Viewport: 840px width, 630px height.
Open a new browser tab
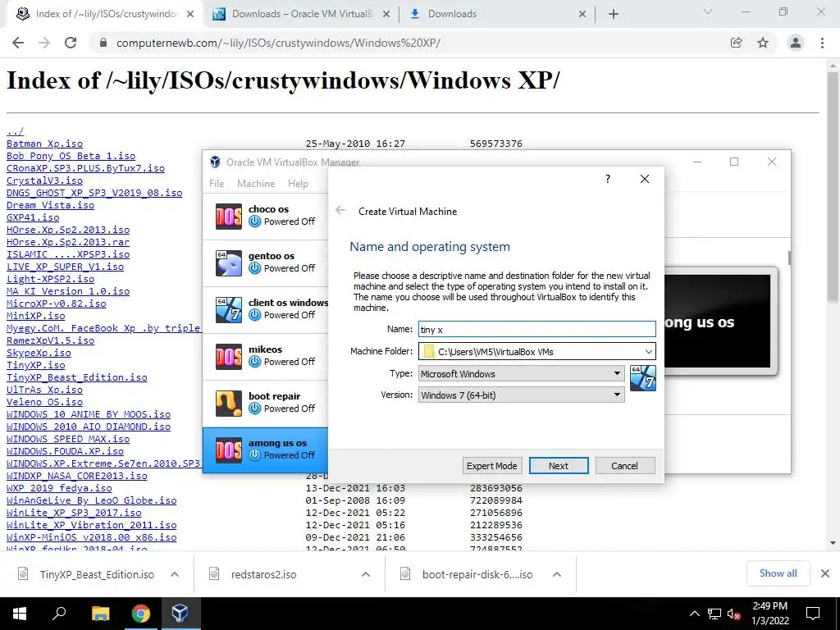614,14
